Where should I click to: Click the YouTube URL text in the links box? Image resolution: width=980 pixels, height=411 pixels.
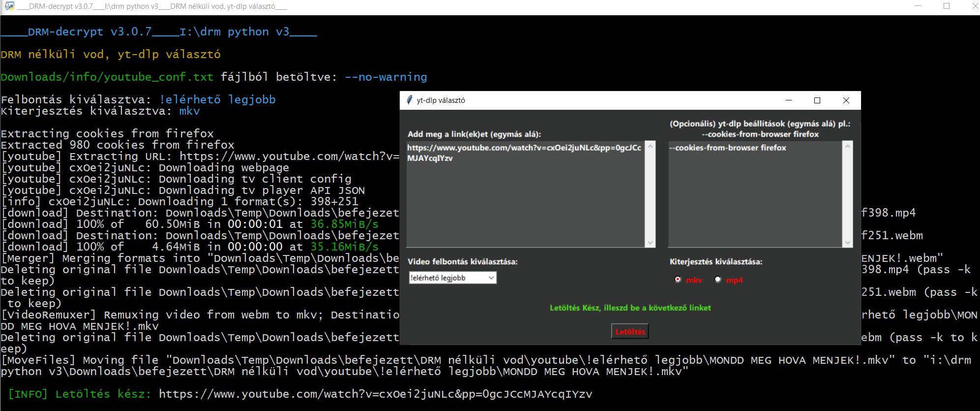524,153
